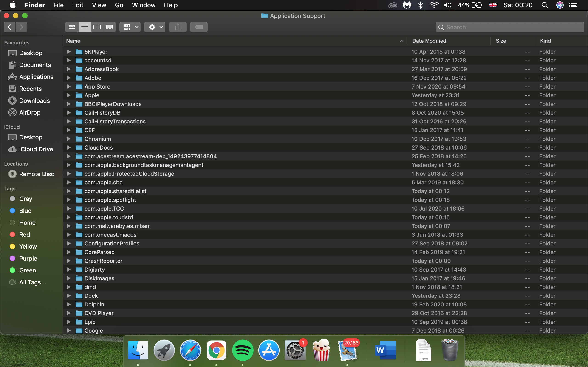This screenshot has height=367, width=588.
Task: Click the Share toolbar button
Action: tap(178, 27)
